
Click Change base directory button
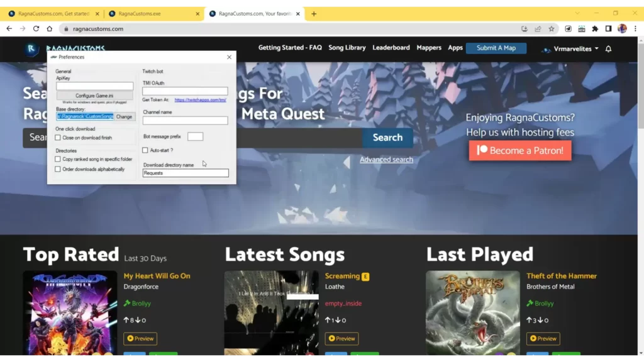[124, 116]
